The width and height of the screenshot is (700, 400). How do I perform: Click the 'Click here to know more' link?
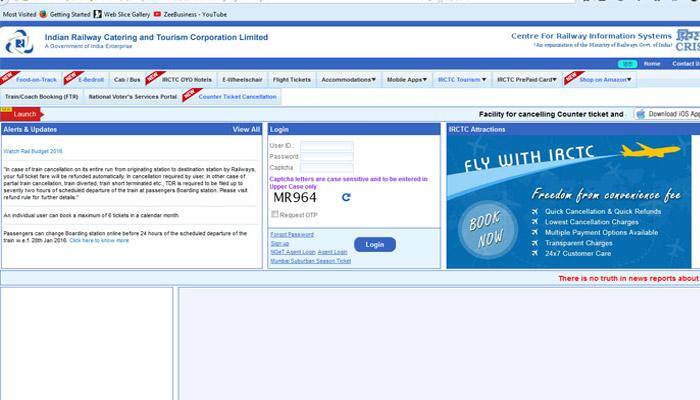(99, 240)
